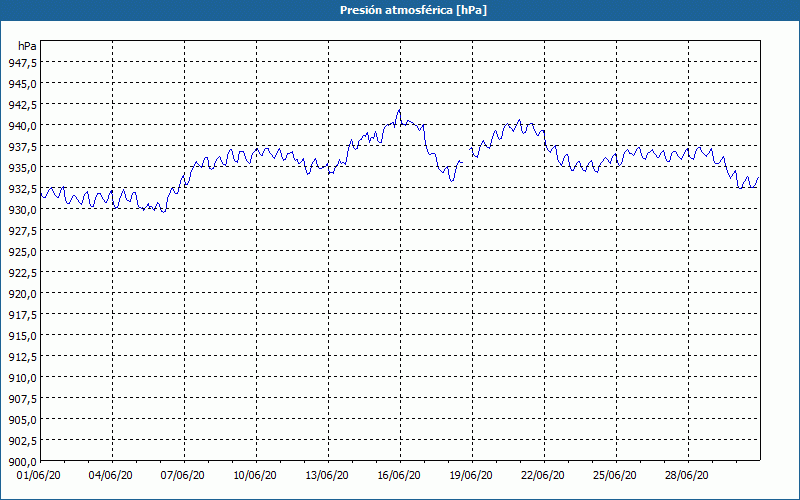Click the 905,0 y-axis label
The image size is (800, 500).
[22, 419]
